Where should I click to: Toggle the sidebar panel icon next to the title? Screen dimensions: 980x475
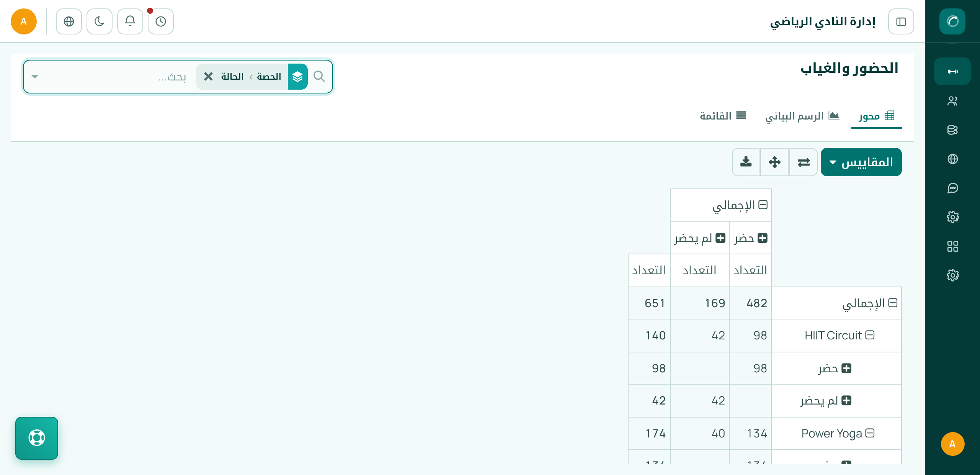[x=901, y=21]
